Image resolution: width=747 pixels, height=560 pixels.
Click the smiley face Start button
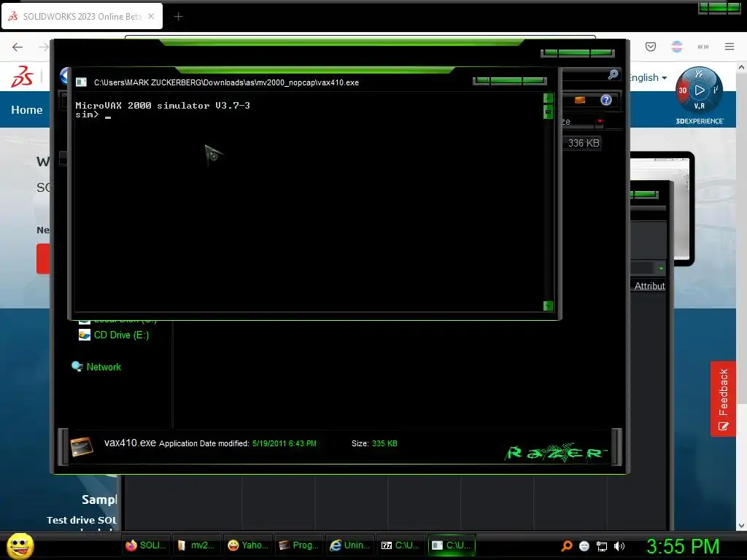pyautogui.click(x=20, y=545)
